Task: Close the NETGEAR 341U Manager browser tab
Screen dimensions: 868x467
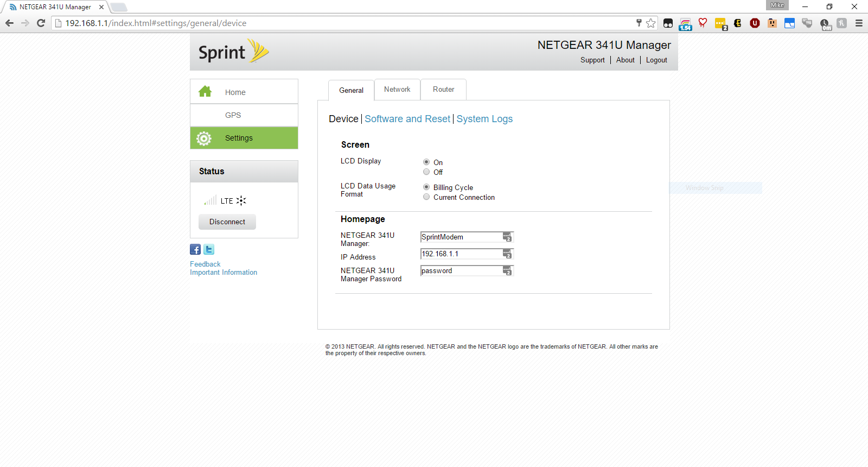Action: (x=101, y=7)
